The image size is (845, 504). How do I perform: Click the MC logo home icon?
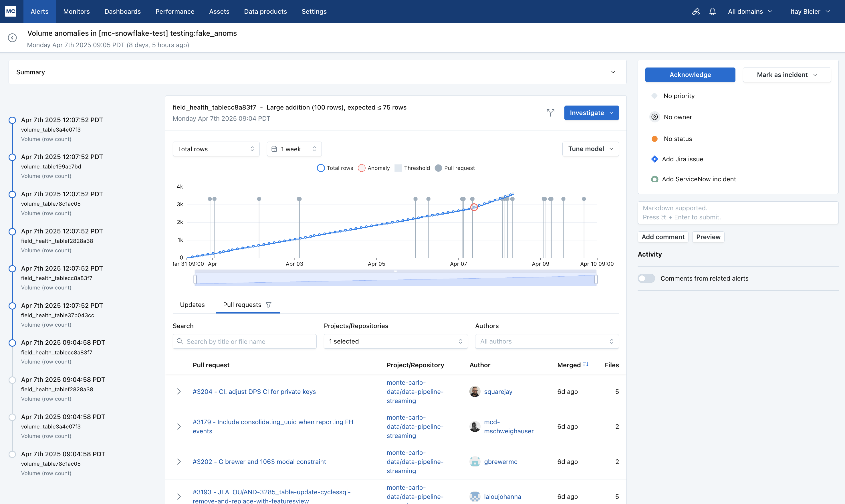click(11, 11)
